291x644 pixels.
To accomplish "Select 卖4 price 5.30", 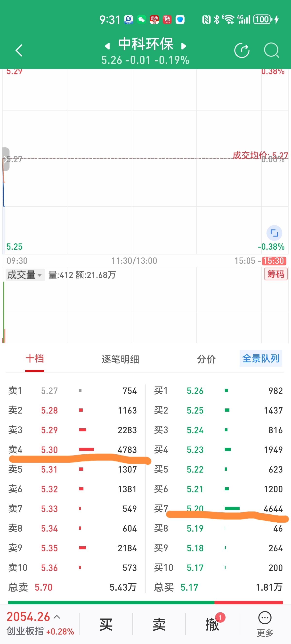I will point(49,449).
